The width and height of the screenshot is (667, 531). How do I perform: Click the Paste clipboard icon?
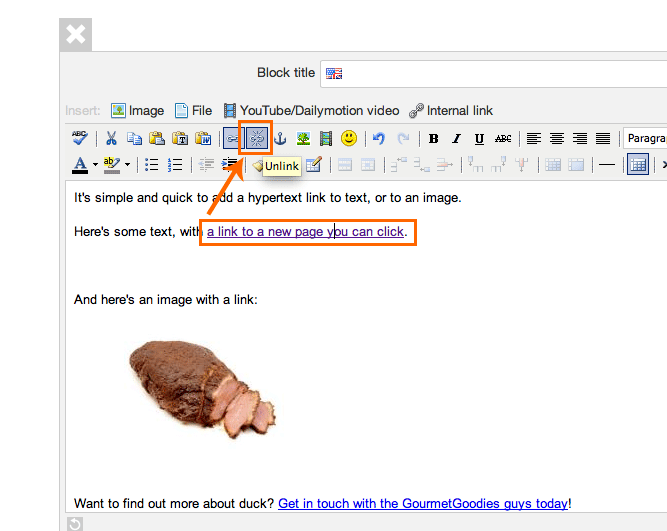[157, 138]
